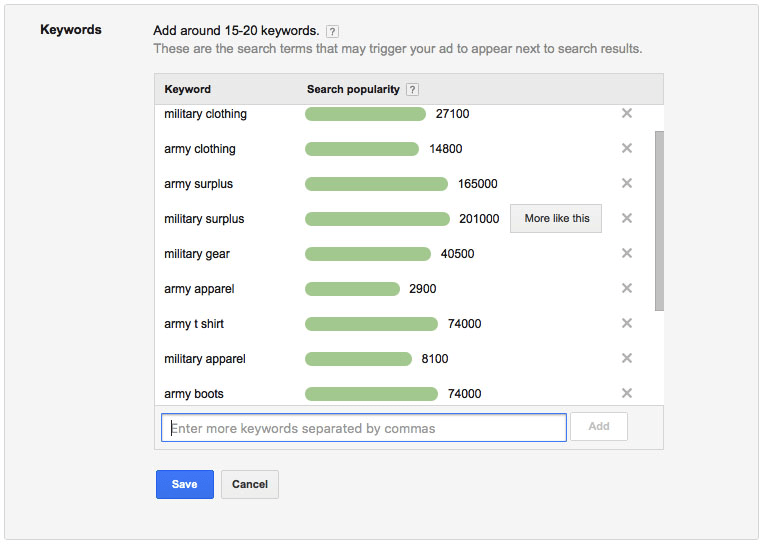Click 'More like this' for military surplus
The image size is (764, 544).
556,218
